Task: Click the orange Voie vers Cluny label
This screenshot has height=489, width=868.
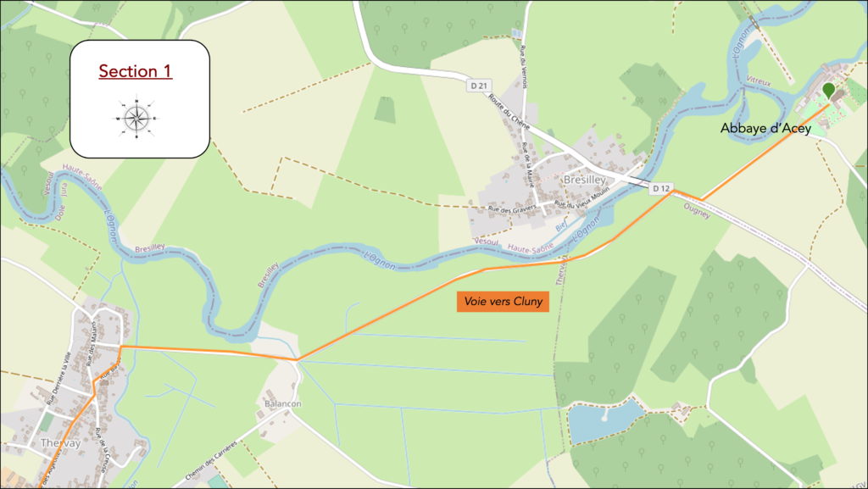Action: 503,302
